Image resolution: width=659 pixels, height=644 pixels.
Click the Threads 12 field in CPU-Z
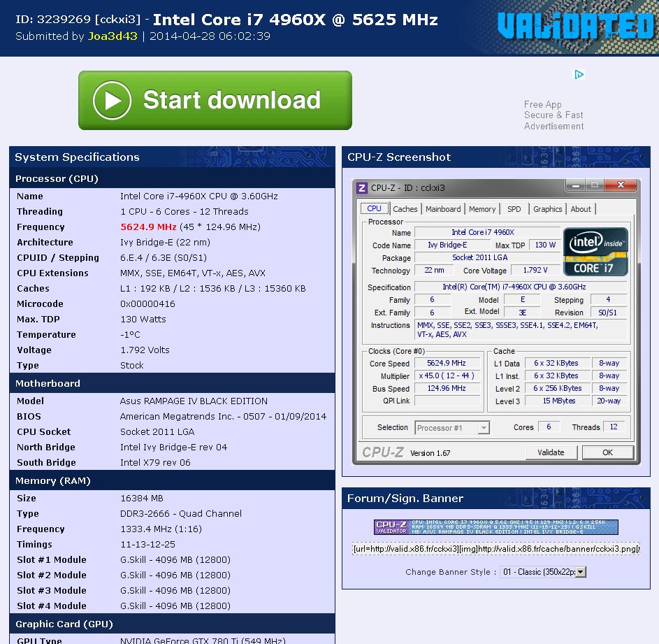614,427
